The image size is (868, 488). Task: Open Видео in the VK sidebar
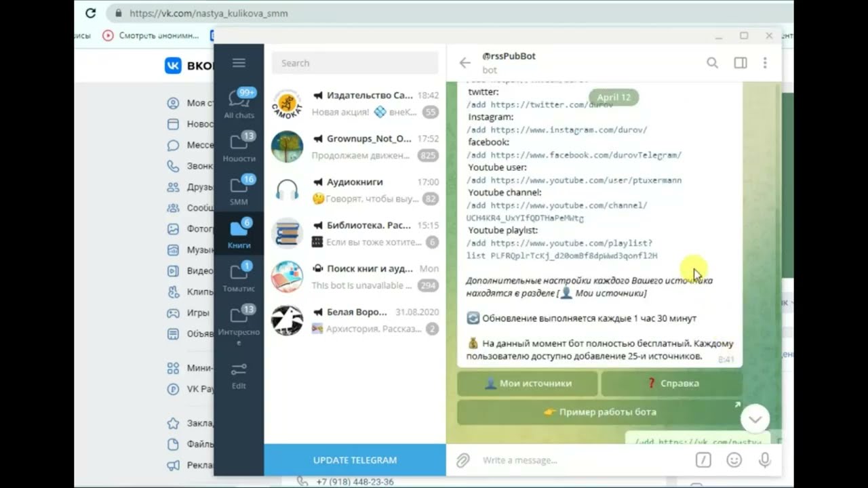pyautogui.click(x=191, y=271)
